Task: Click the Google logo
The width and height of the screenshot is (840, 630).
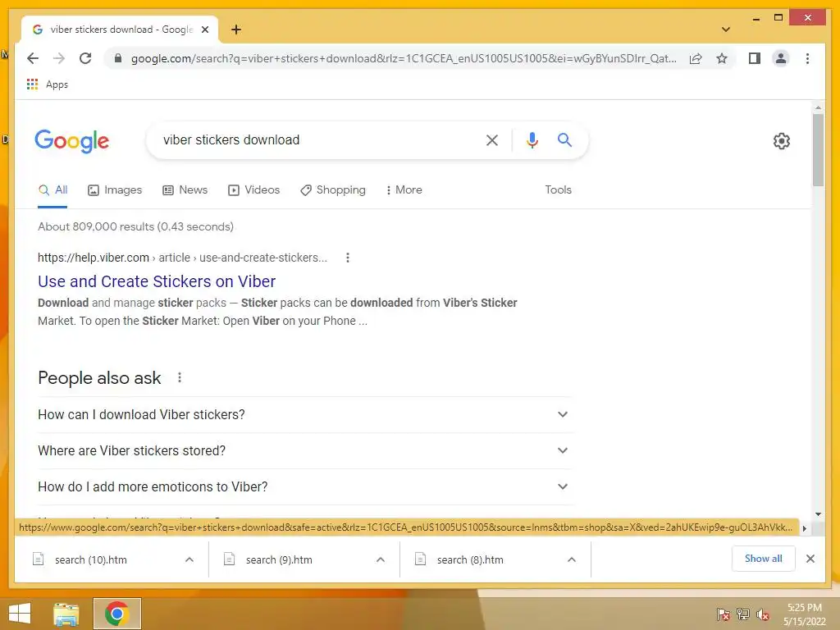Action: [x=72, y=141]
